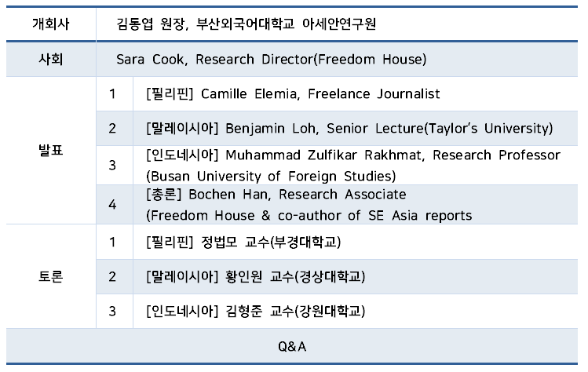Click the 사회 row label
Image resolution: width=588 pixels, height=372 pixels.
coord(50,59)
